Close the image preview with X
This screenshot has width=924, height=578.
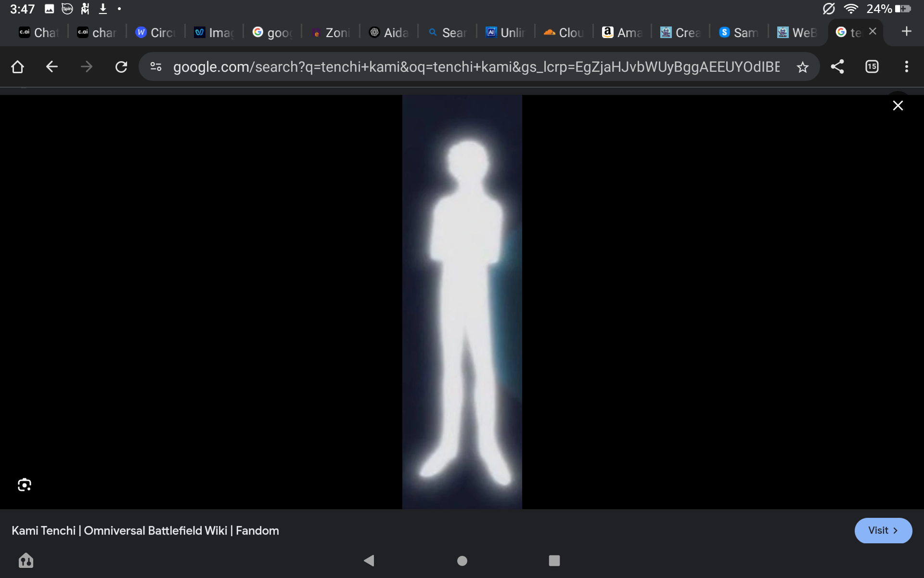[898, 105]
